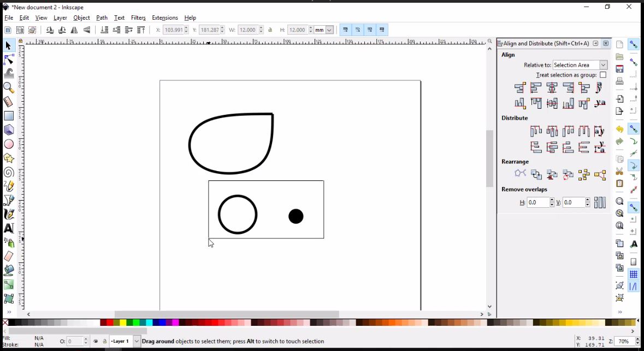Viewport: 644px width, 351px height.
Task: Expand the palette with the right chevron
Action: 633,331
